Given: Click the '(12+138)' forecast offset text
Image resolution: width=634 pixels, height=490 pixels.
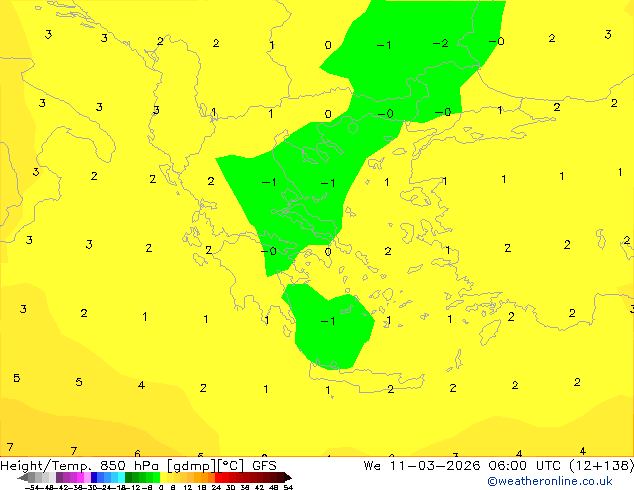Looking at the screenshot, I should tap(601, 466).
